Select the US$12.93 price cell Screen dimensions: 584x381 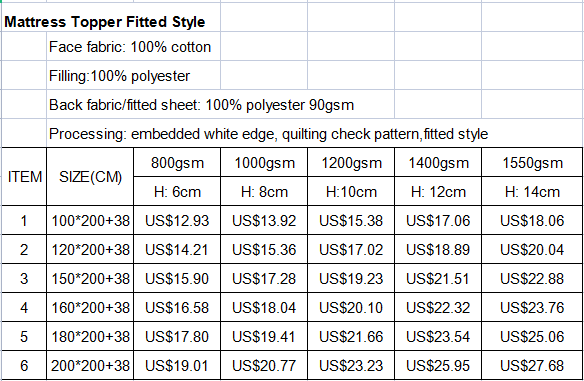coord(177,220)
